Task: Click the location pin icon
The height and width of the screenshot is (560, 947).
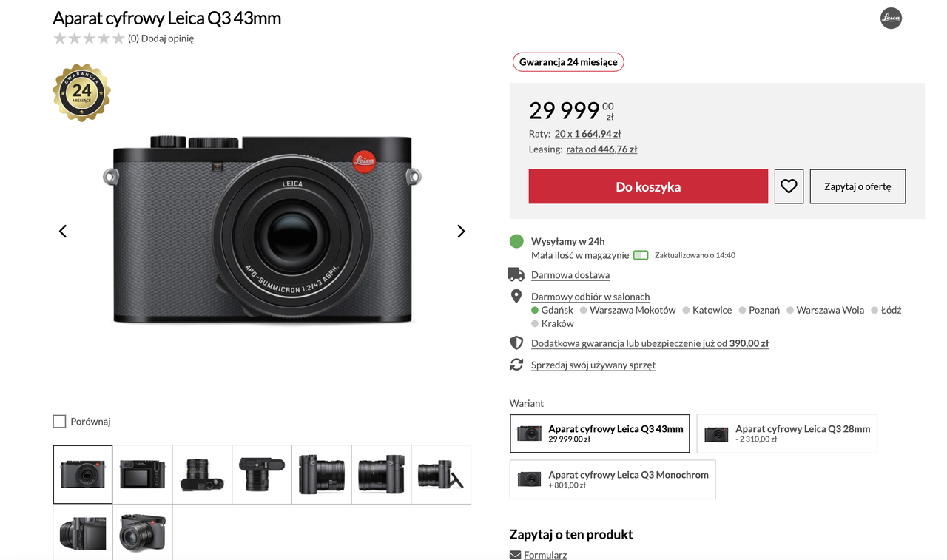Action: 516,297
